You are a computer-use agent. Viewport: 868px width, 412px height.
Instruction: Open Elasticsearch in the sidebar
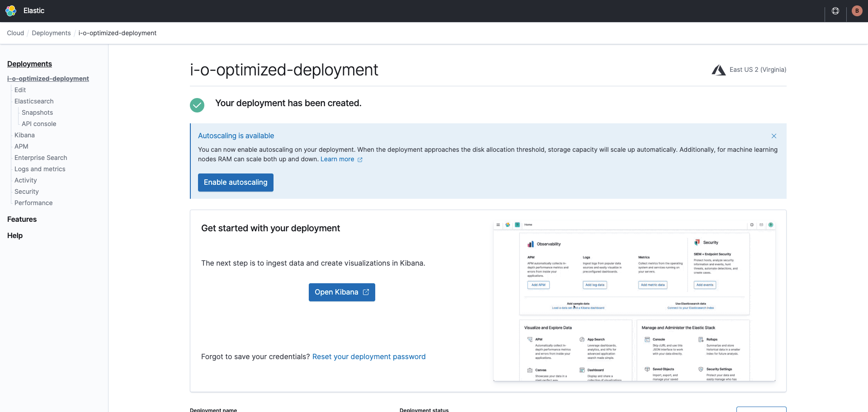click(34, 101)
